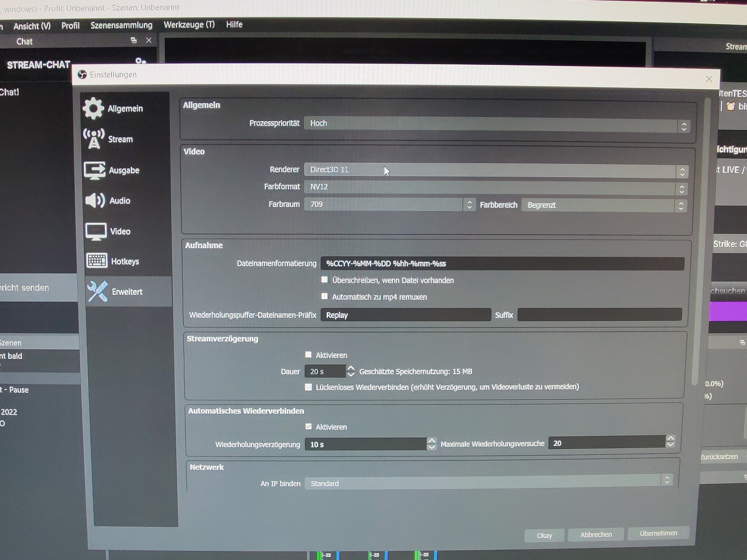Click the Audio speaker icon
The width and height of the screenshot is (747, 560).
(x=95, y=200)
